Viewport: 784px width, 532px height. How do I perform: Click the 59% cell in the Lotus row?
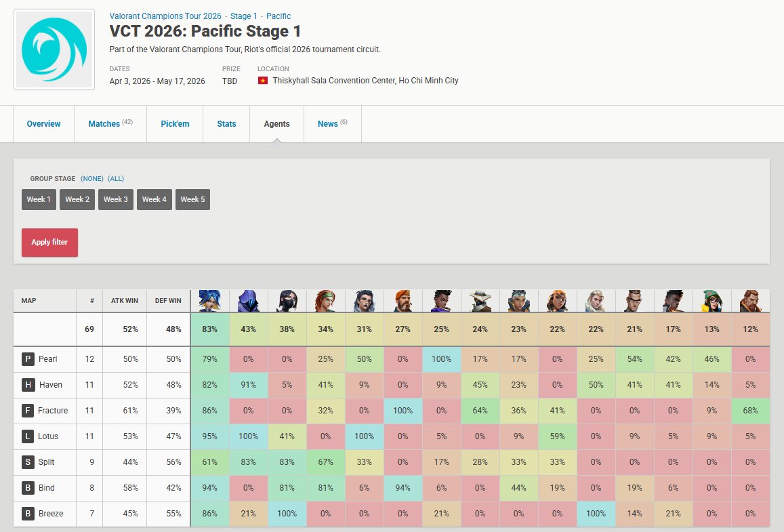(x=558, y=436)
